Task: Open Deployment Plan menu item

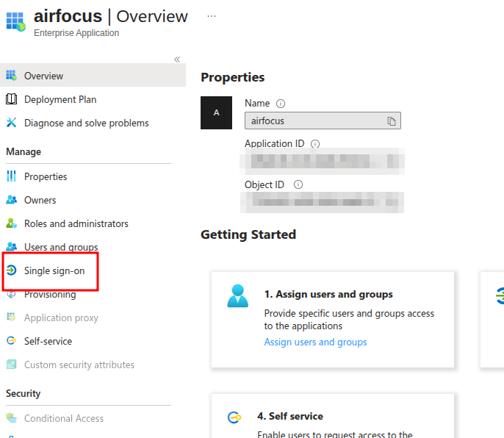Action: [x=60, y=99]
